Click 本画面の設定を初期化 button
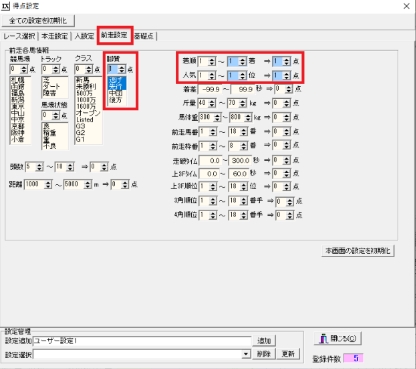This screenshot has width=416, height=369. 358,251
